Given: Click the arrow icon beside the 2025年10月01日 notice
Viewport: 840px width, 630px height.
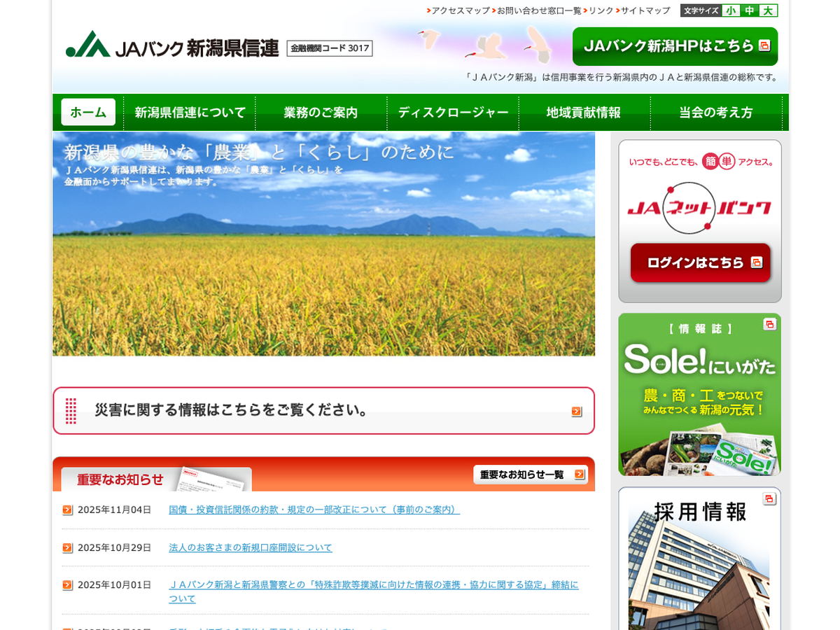Looking at the screenshot, I should [x=67, y=585].
